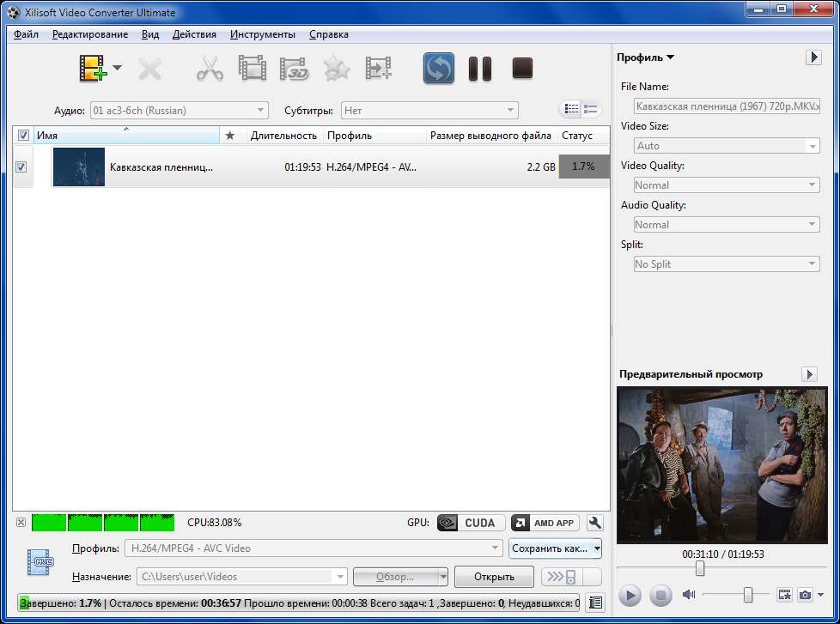
Task: Open the Обзор button dropdown arrow
Action: tap(443, 577)
